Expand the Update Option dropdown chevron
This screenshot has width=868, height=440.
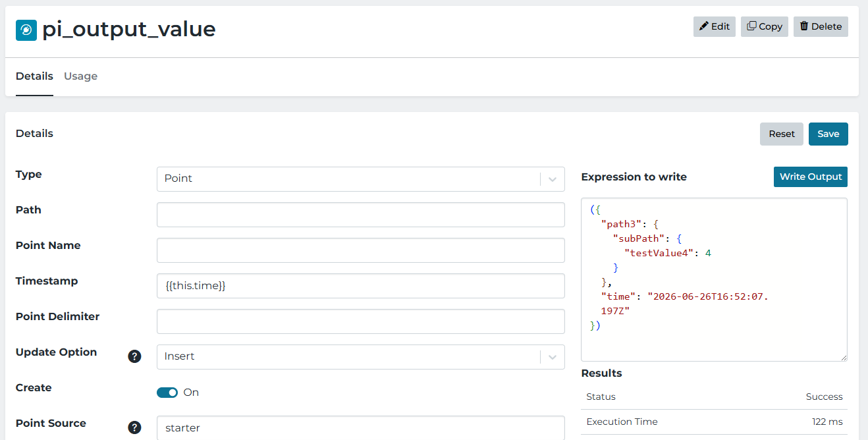(x=553, y=357)
